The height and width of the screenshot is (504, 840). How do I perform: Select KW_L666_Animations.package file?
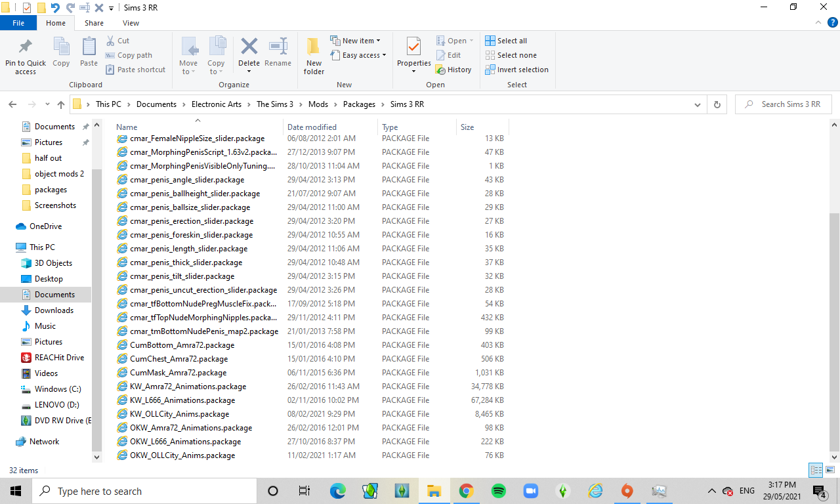pos(182,400)
